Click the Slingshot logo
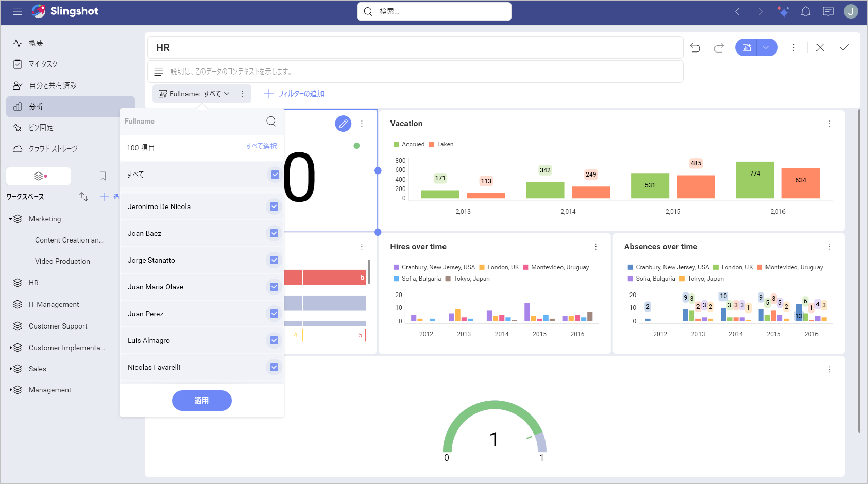Viewport: 868px width, 484px height. pyautogui.click(x=65, y=11)
